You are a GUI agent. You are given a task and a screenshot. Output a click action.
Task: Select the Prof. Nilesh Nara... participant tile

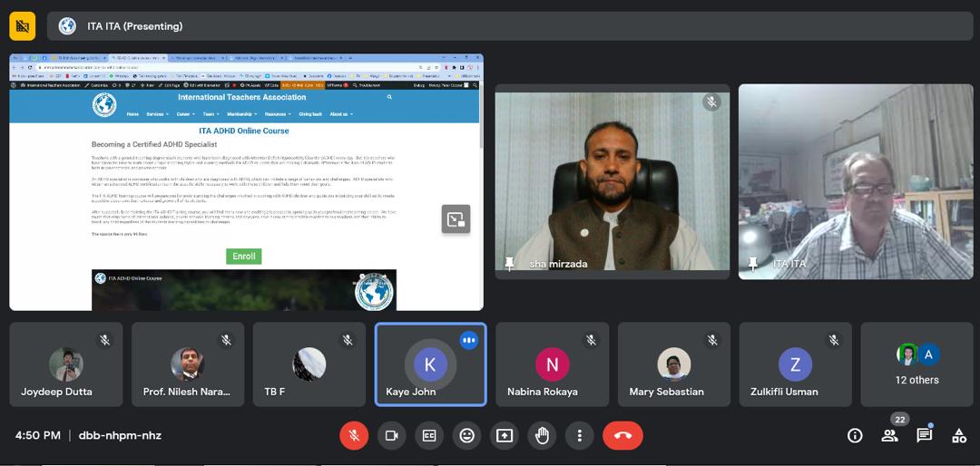point(188,364)
